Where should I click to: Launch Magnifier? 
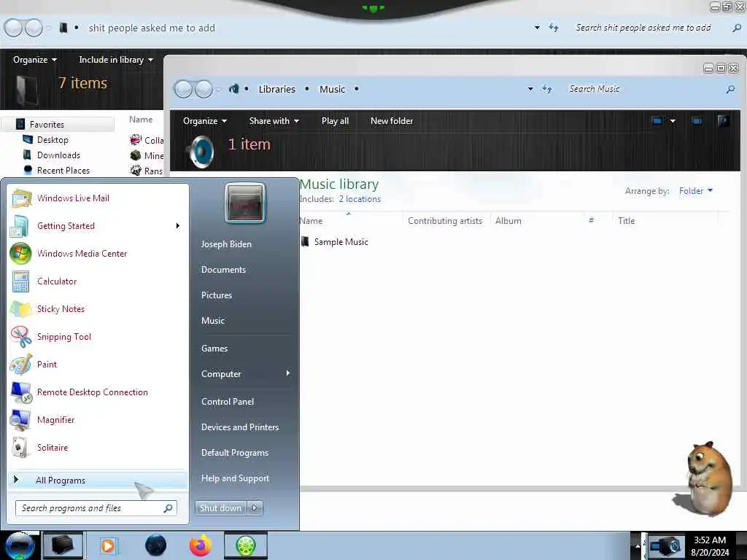point(55,419)
